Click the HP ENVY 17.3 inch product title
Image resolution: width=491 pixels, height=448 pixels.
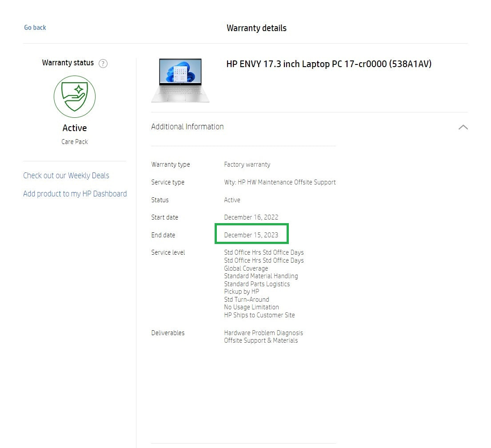click(329, 64)
